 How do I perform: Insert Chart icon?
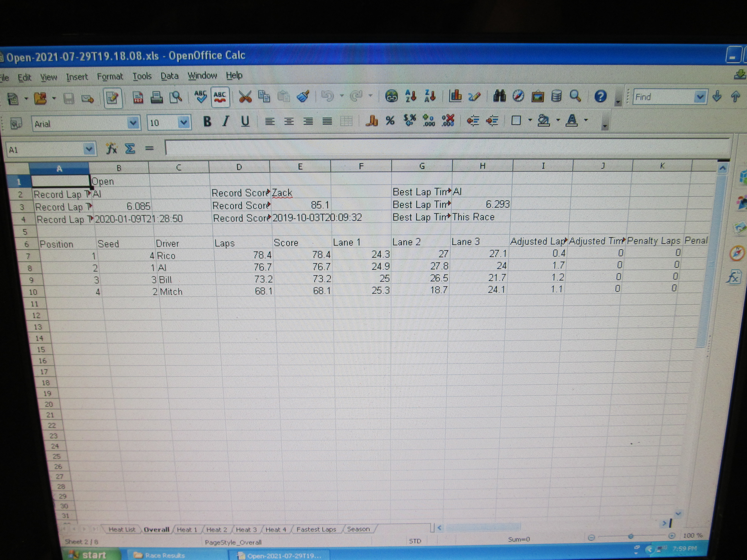pyautogui.click(x=455, y=96)
